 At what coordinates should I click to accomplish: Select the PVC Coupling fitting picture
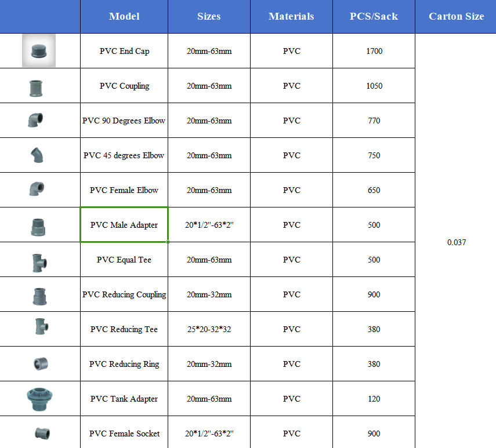[36, 88]
